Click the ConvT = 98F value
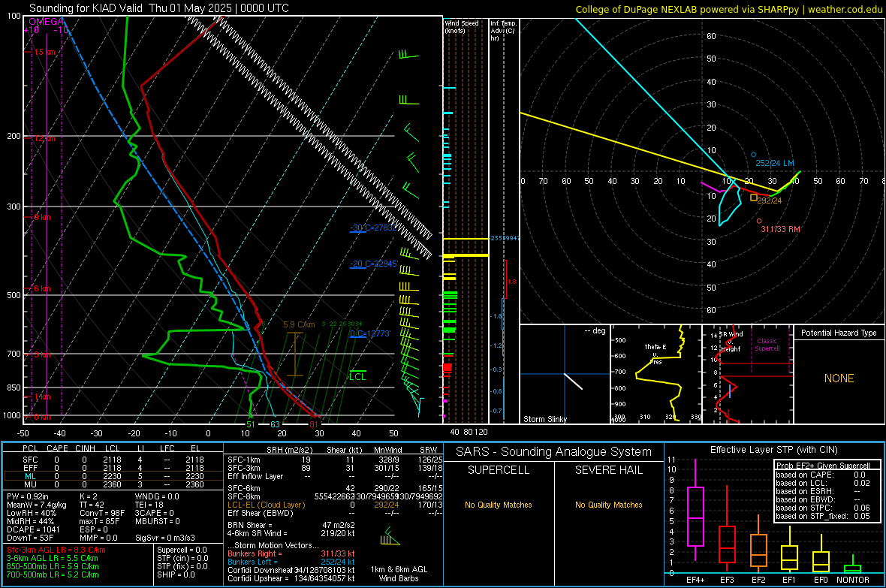The width and height of the screenshot is (886, 588). click(x=102, y=513)
